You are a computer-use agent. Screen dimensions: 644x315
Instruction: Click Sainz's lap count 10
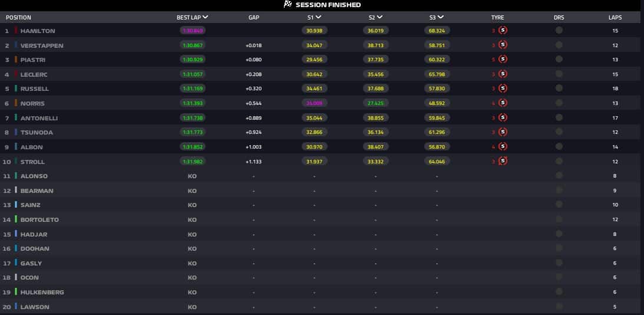tap(615, 205)
